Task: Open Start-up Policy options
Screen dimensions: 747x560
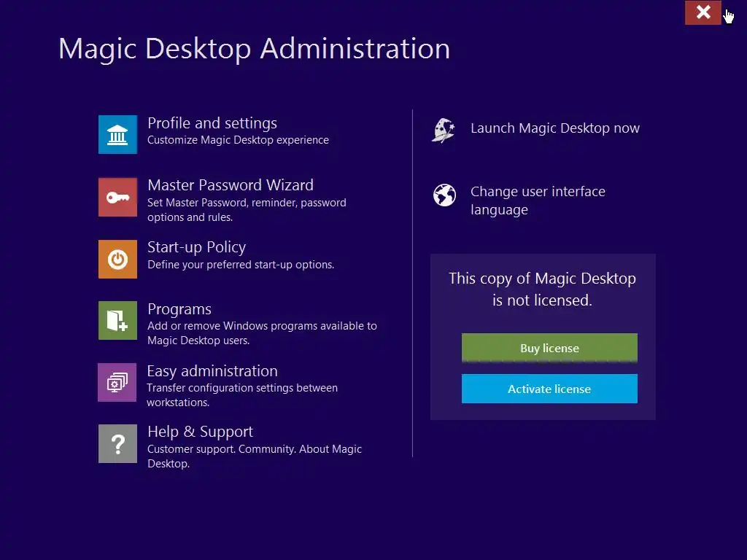Action: pos(197,247)
